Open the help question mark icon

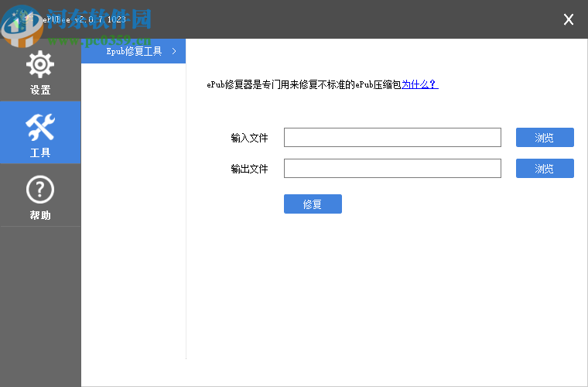(x=40, y=190)
